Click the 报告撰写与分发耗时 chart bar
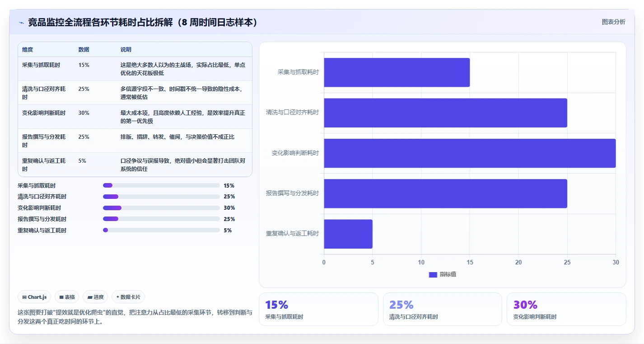 (445, 193)
